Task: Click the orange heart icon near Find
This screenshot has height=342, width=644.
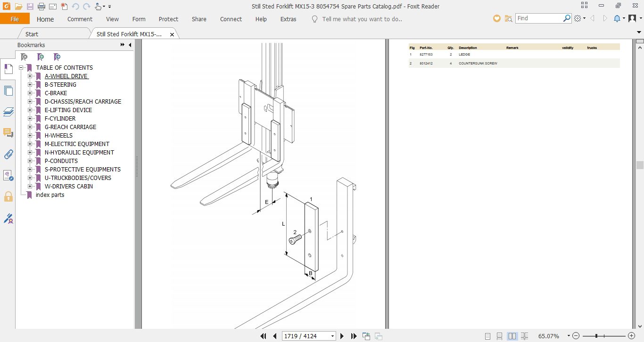Action: [x=496, y=18]
